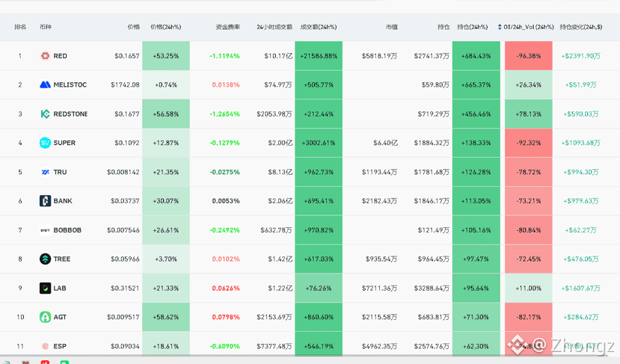Sort by the 资金费率 column header
The image size is (620, 364).
(228, 27)
